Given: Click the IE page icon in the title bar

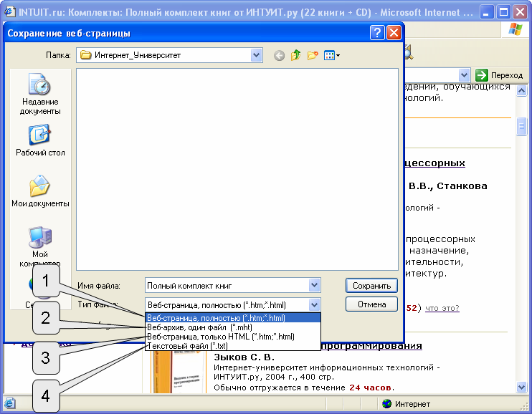Looking at the screenshot, I should [x=10, y=12].
